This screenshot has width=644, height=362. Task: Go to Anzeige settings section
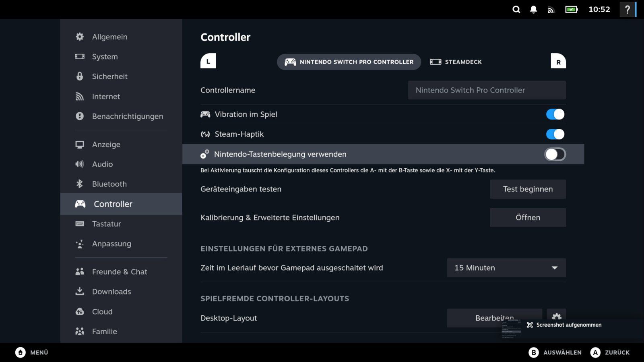pyautogui.click(x=106, y=144)
